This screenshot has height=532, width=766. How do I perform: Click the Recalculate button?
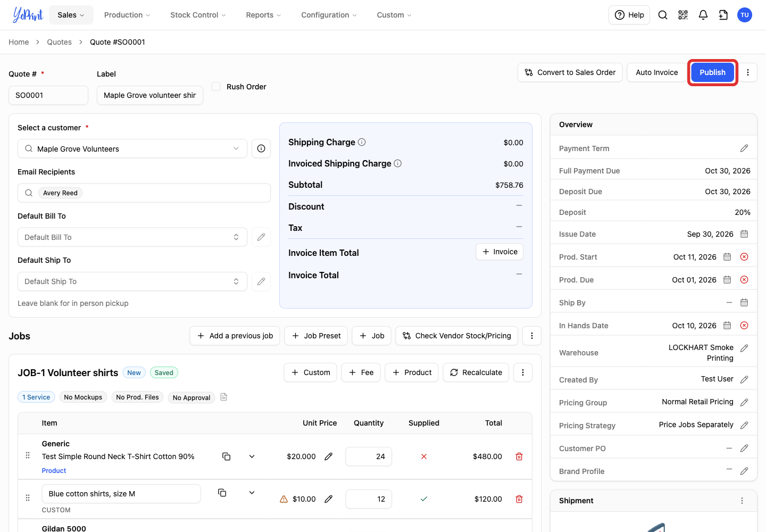476,372
